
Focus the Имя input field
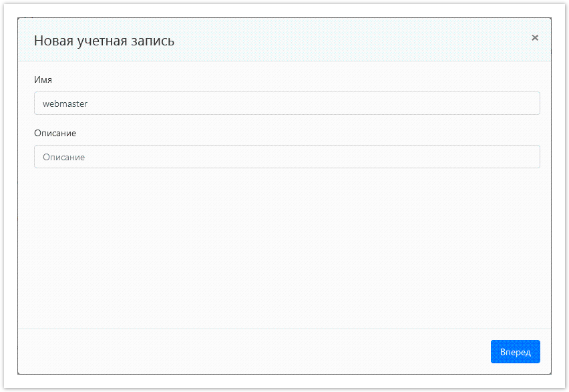287,104
